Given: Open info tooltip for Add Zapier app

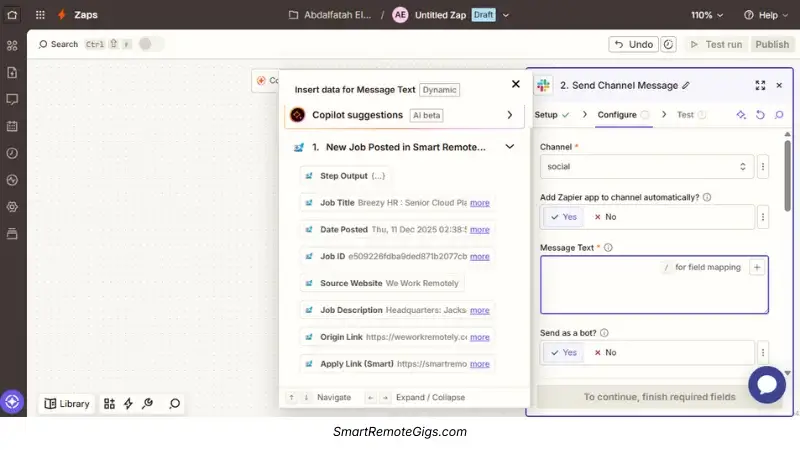Looking at the screenshot, I should pyautogui.click(x=707, y=197).
